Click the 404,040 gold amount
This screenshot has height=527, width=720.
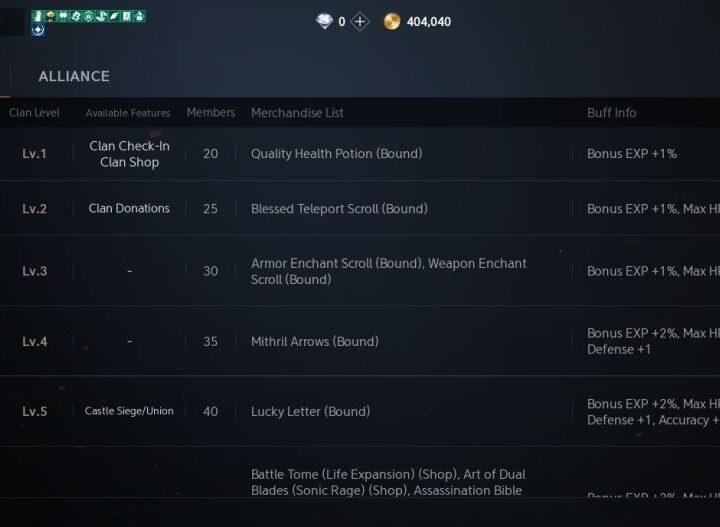click(x=428, y=21)
